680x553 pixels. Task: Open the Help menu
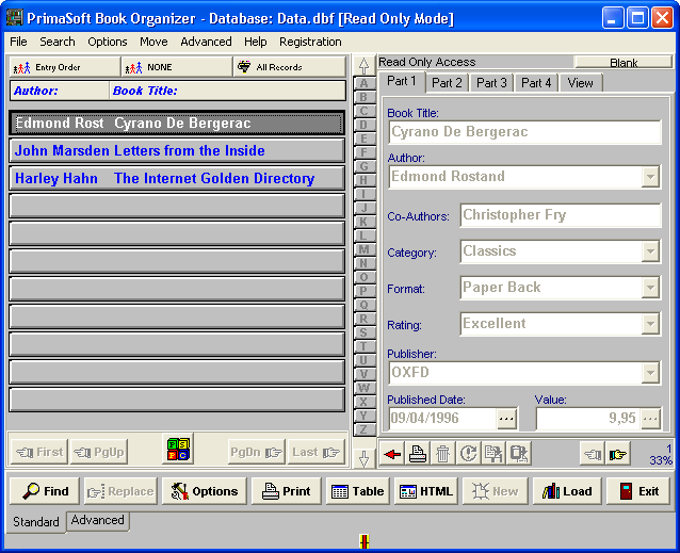(255, 42)
